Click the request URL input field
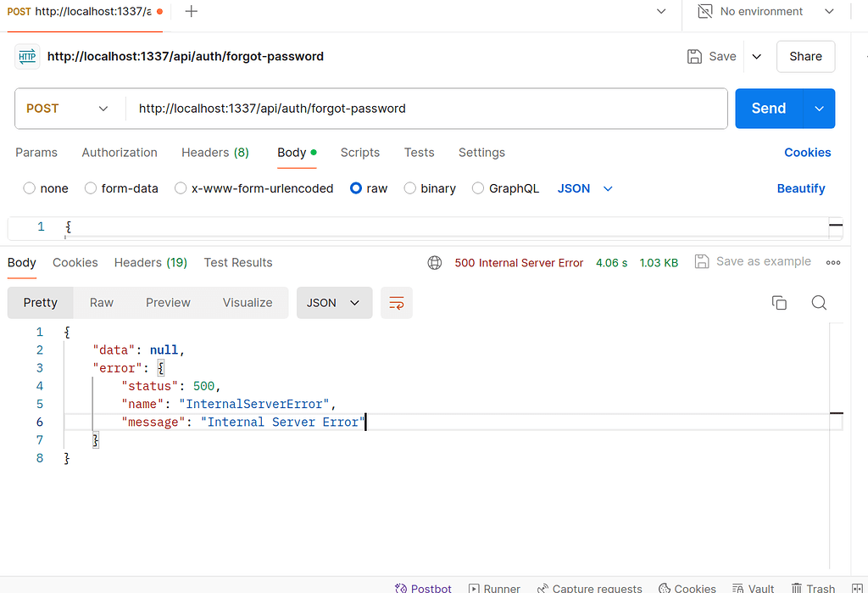The height and width of the screenshot is (593, 868). click(x=424, y=108)
